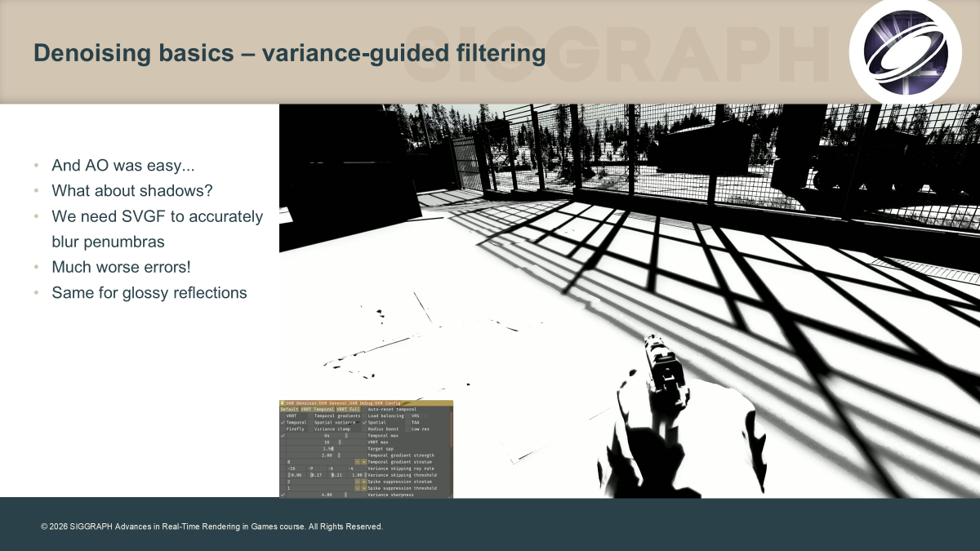Click the Variance skipping threshold slider at 0.17

317,475
